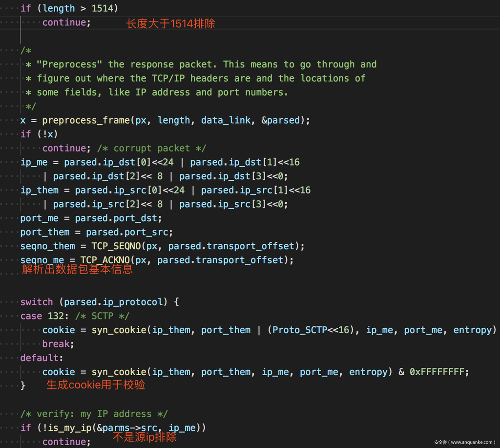Screen dimensions: 500x448
Task: Click the verify: my IP address comment
Action: pos(94,414)
